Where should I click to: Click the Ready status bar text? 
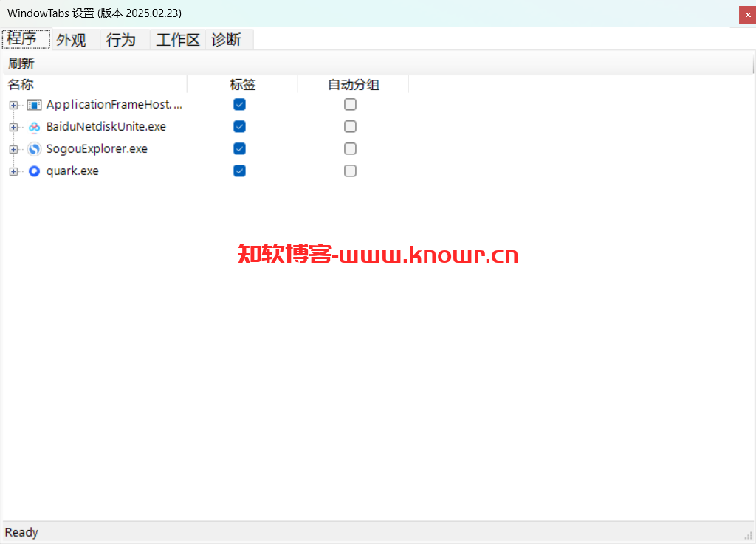click(x=21, y=532)
